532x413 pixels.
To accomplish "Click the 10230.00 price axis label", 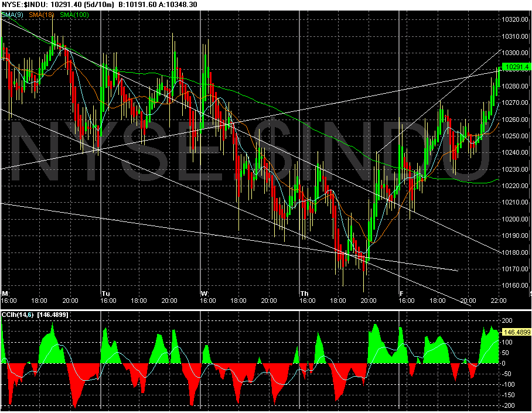I will pos(515,169).
